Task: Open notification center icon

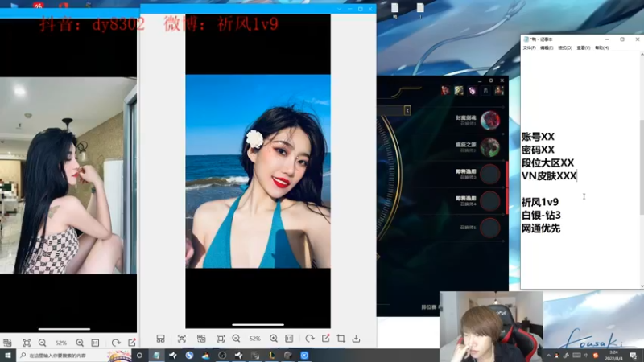Action: tap(634, 356)
